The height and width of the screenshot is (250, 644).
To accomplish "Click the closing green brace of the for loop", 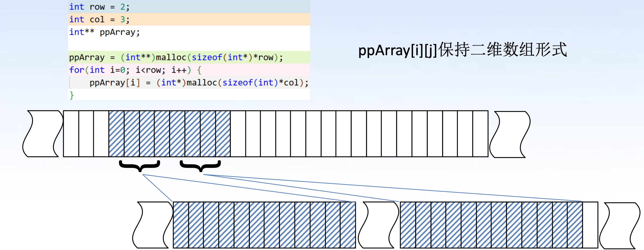I will coord(72,95).
